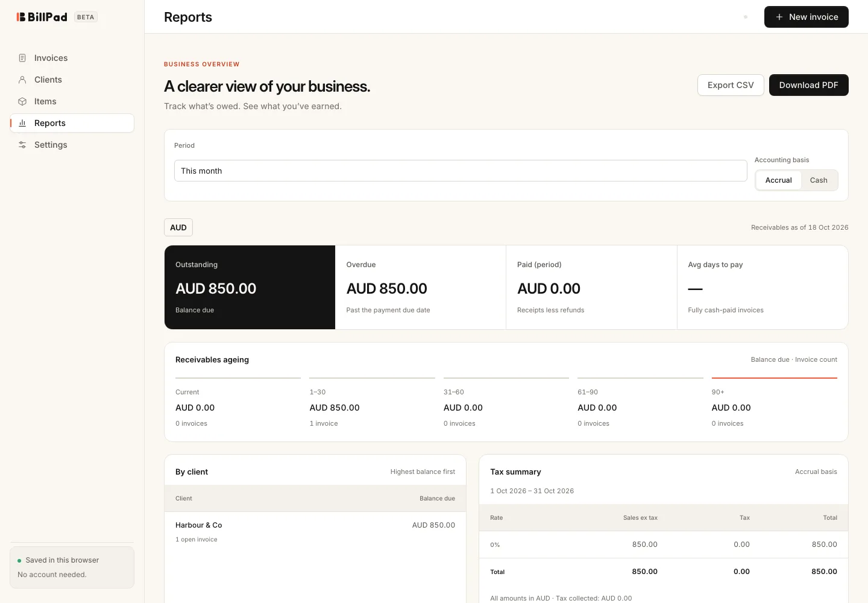Click the Harbour & Co client row
This screenshot has height=603, width=868.
click(x=315, y=531)
